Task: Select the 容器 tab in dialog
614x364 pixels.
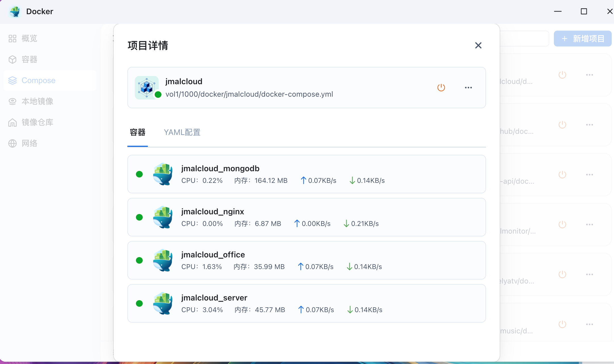Action: coord(138,132)
